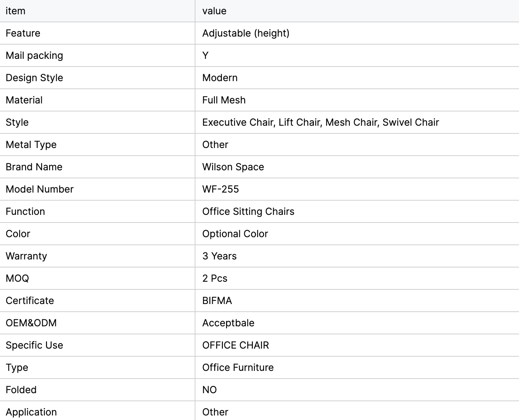Click the 'Wilson Space' brand name
The width and height of the screenshot is (519, 420).
pyautogui.click(x=233, y=167)
